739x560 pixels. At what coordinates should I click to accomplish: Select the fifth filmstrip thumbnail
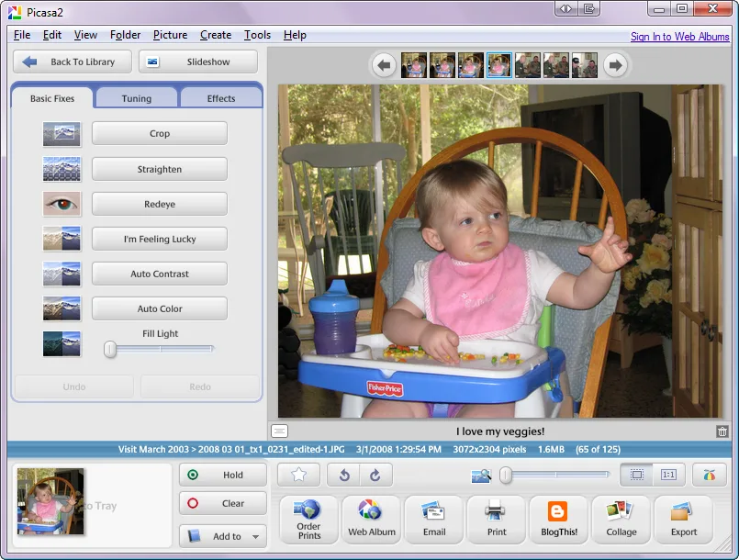pos(527,65)
